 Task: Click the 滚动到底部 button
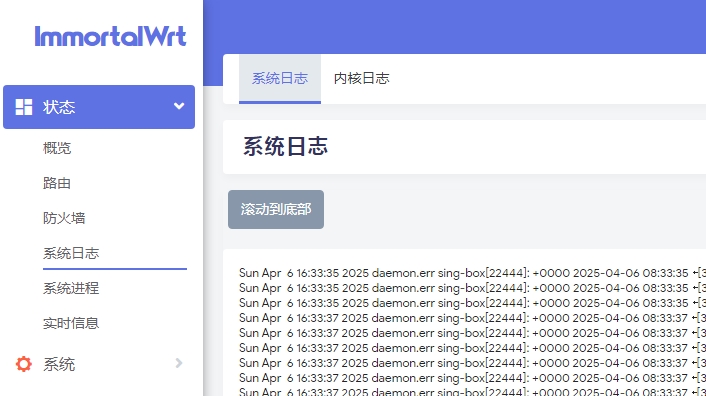point(276,209)
